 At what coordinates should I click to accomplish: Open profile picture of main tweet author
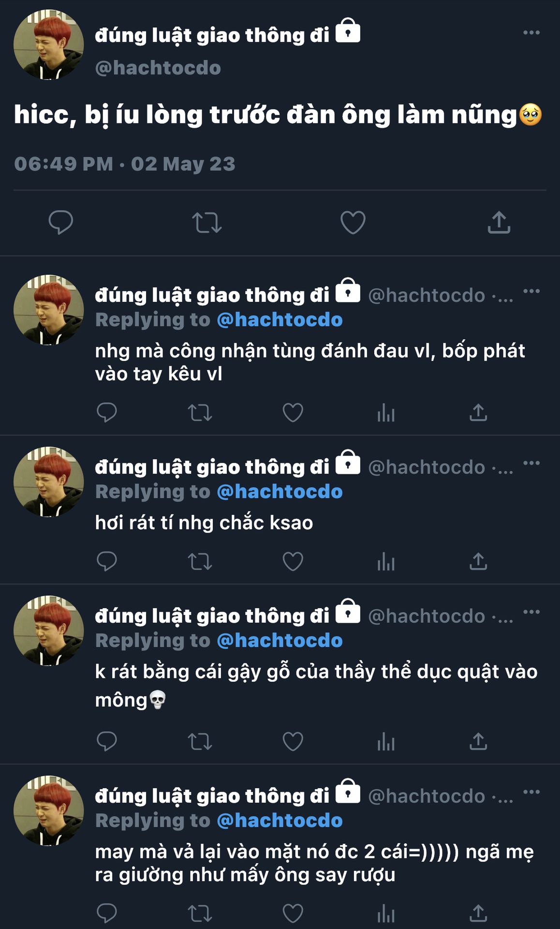(x=48, y=45)
